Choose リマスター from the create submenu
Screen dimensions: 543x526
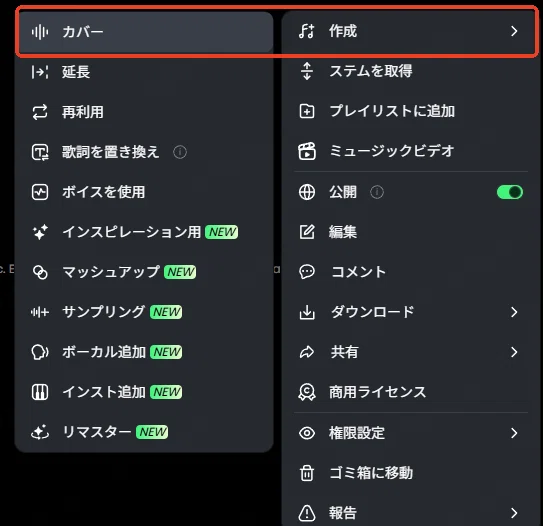pos(144,432)
